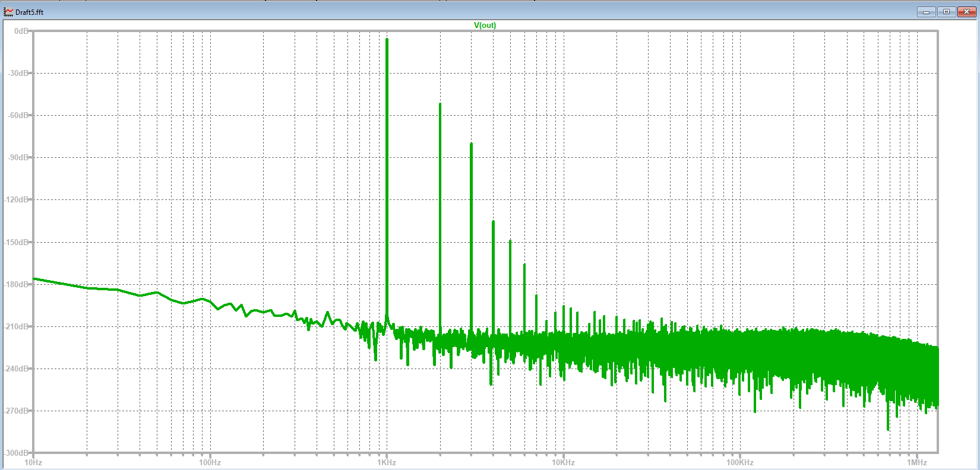
Task: Click the 1KHz frequency axis label
Action: (x=387, y=462)
